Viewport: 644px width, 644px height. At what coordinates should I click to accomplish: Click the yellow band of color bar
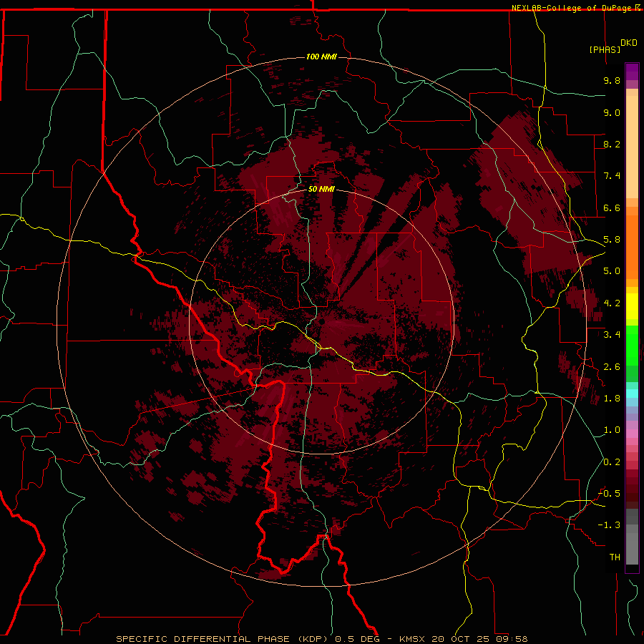(632, 306)
